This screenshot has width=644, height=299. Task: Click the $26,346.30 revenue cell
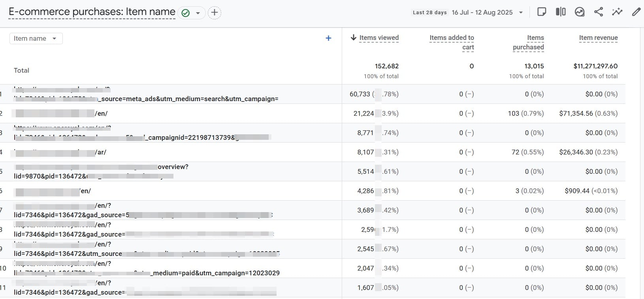[588, 152]
